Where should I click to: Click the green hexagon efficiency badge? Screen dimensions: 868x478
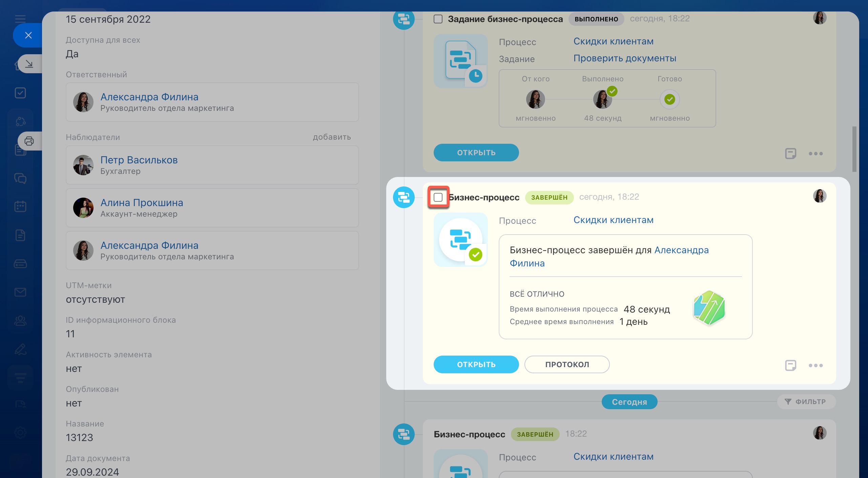pos(709,308)
